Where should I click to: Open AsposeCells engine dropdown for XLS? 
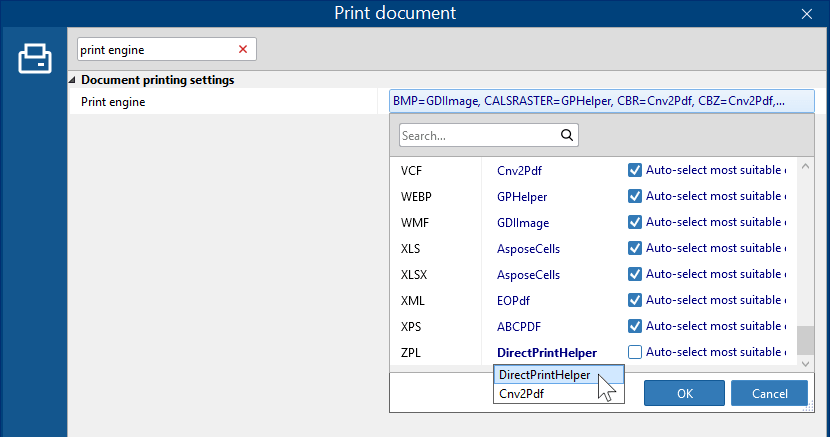[528, 249]
